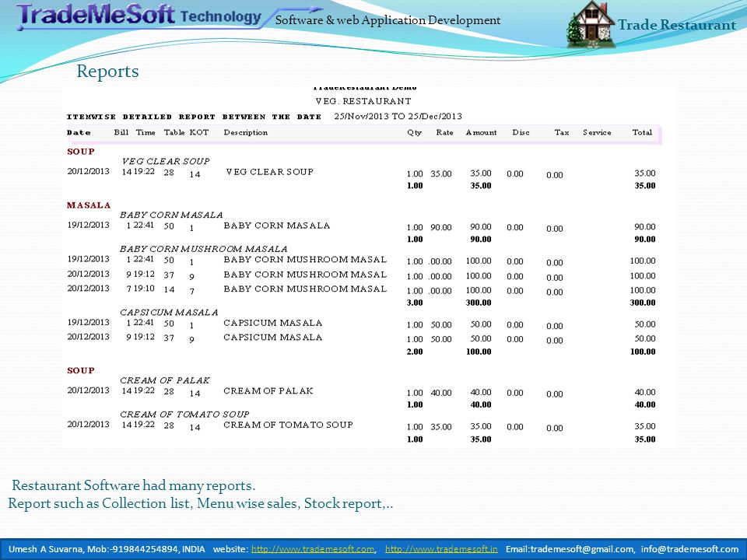Click the 'Description' column header
The height and width of the screenshot is (560, 747).
click(245, 132)
